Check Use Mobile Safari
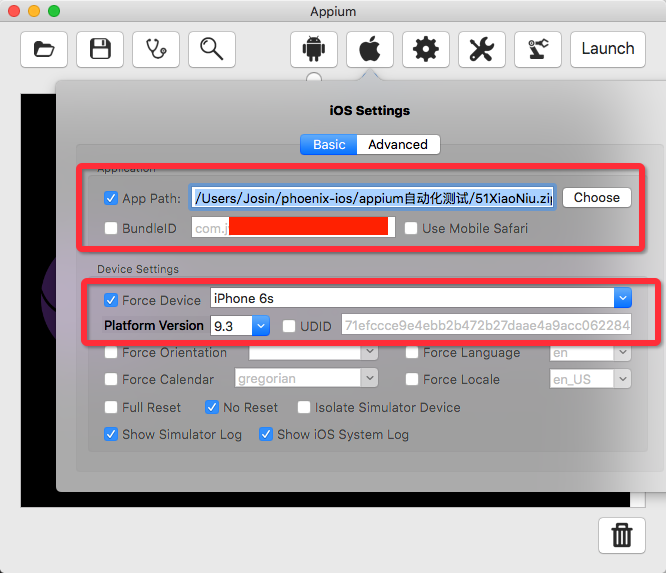The height and width of the screenshot is (573, 666). pyautogui.click(x=411, y=228)
